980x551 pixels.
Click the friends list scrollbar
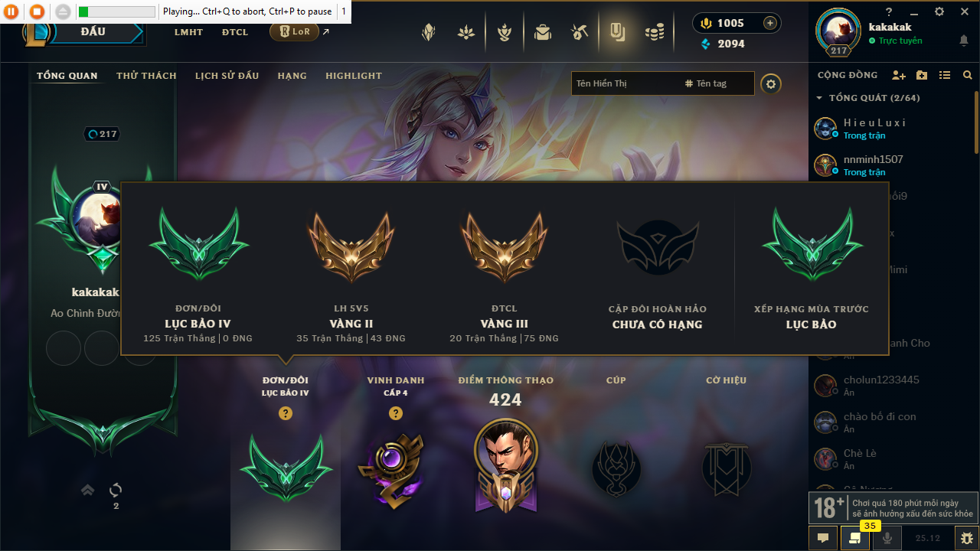click(976, 122)
